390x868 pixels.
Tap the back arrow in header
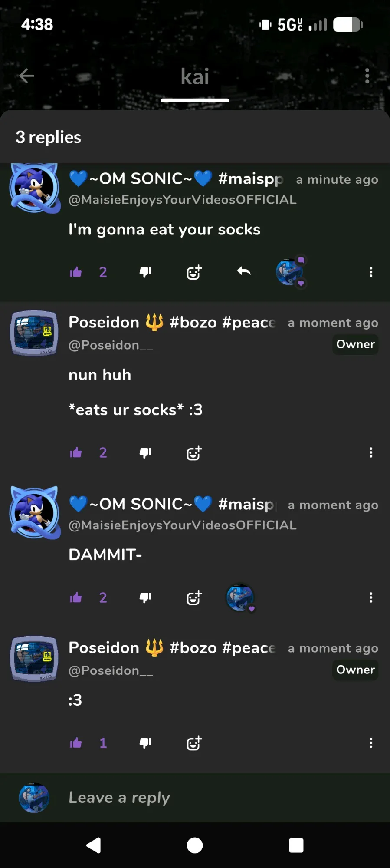click(x=27, y=76)
